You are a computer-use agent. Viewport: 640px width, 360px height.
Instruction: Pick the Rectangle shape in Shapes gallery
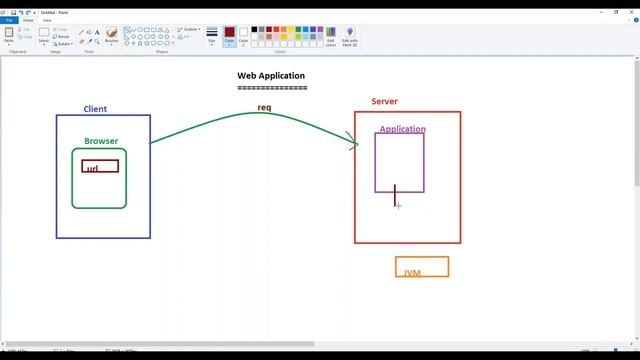[x=147, y=30]
